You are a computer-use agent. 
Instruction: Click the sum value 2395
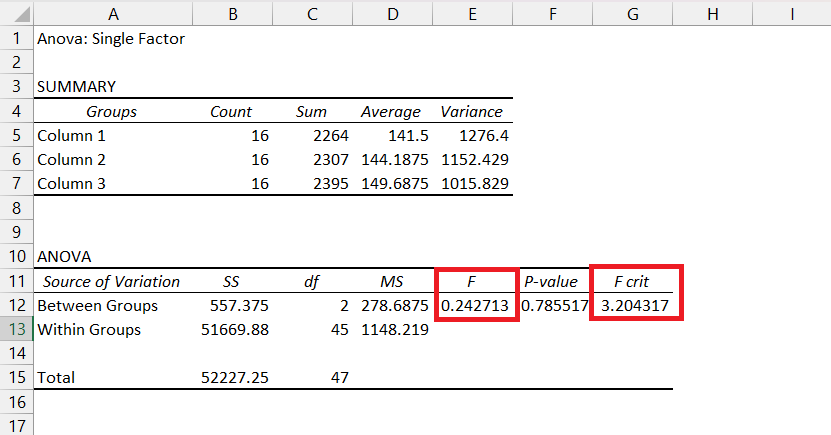coord(331,183)
